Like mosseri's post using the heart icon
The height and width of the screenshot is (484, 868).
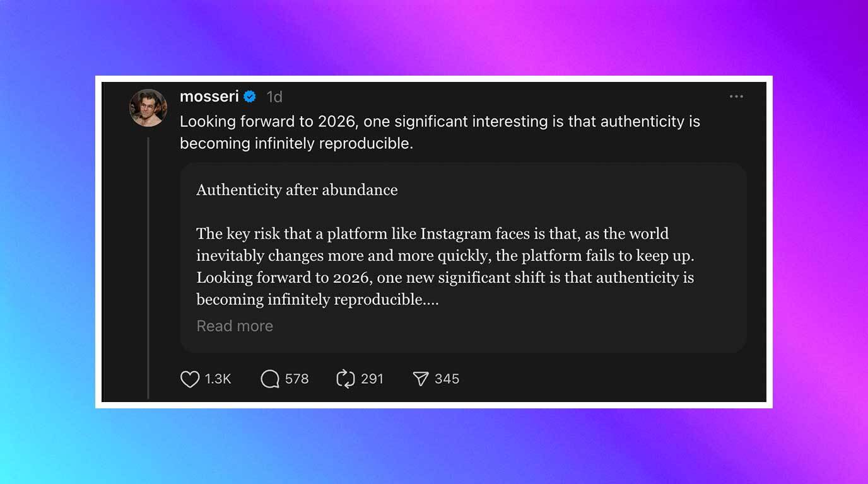[x=191, y=379]
